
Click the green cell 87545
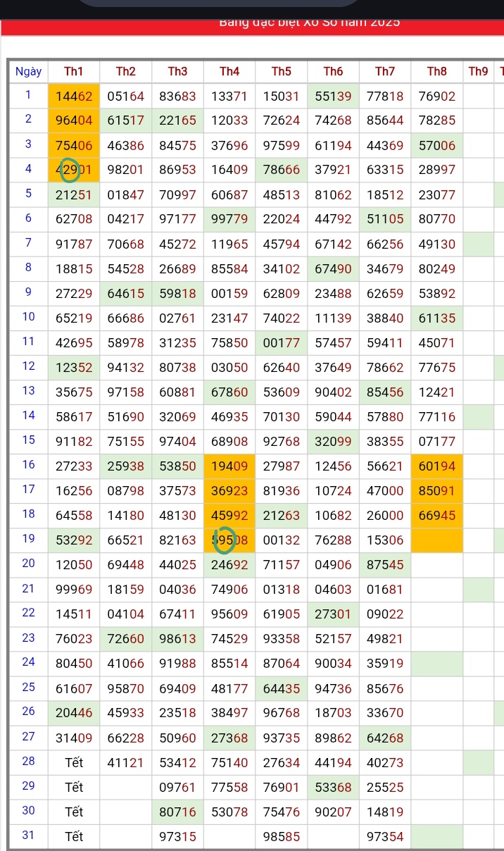tap(385, 564)
